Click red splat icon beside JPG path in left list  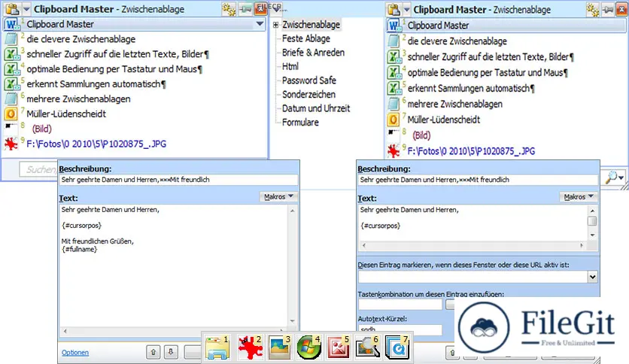pyautogui.click(x=11, y=144)
